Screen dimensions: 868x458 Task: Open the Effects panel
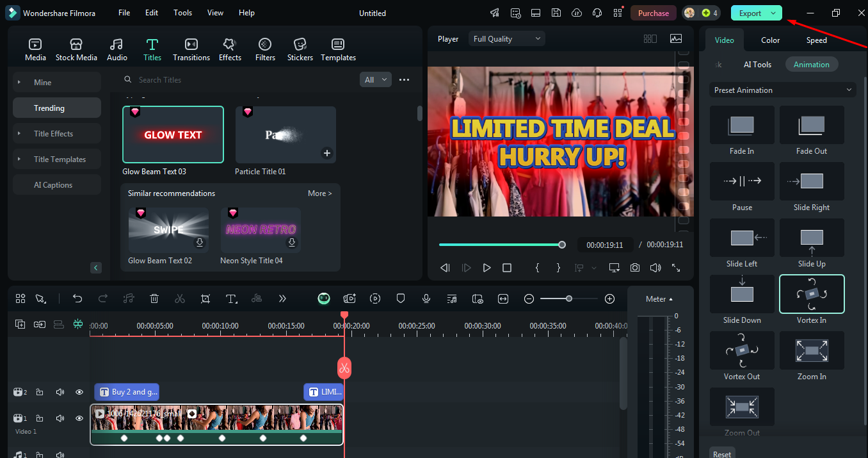(230, 50)
